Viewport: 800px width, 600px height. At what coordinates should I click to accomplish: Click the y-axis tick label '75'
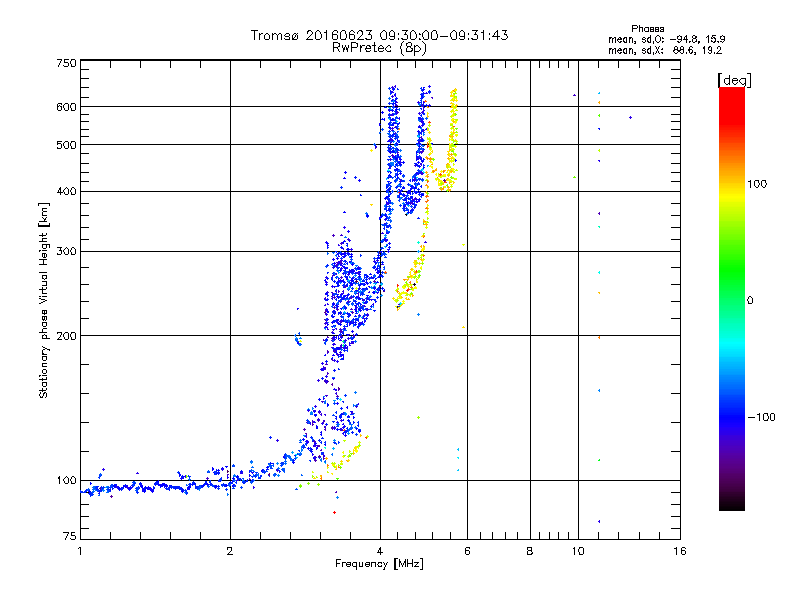(70, 536)
